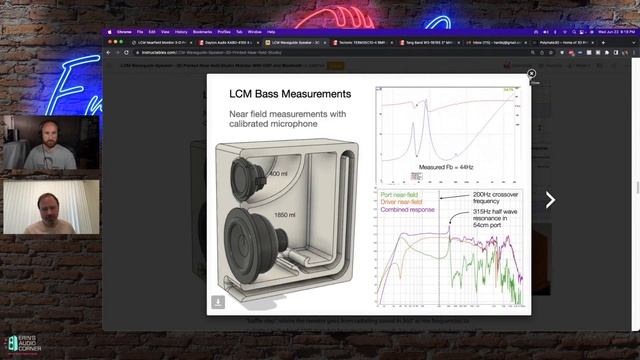Open the Help menu
Viewport: 640px width, 360px height.
(x=271, y=32)
